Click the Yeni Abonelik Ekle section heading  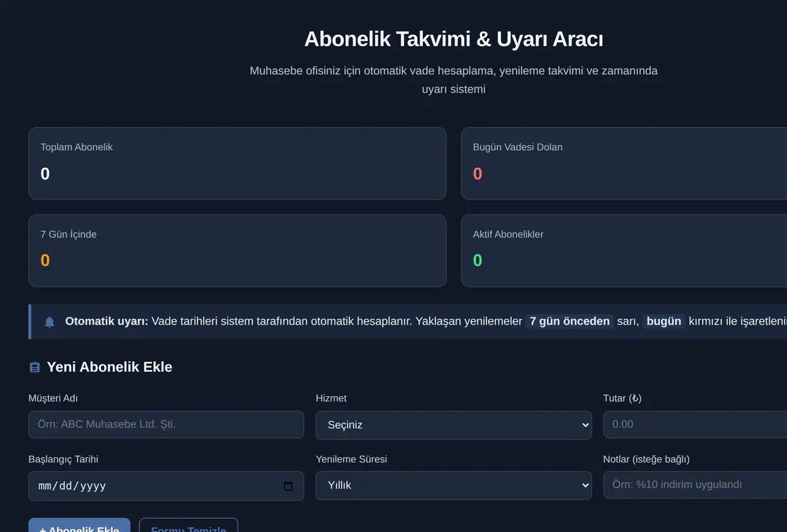coord(110,367)
